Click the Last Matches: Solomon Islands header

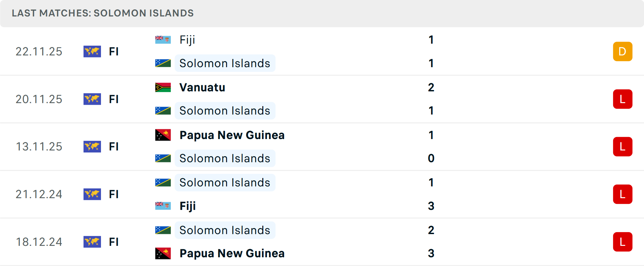coord(103,13)
